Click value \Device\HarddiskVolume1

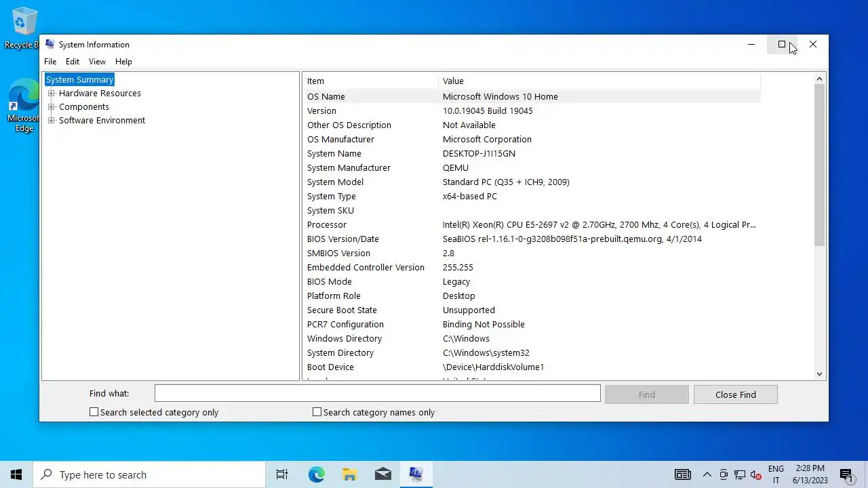[493, 367]
